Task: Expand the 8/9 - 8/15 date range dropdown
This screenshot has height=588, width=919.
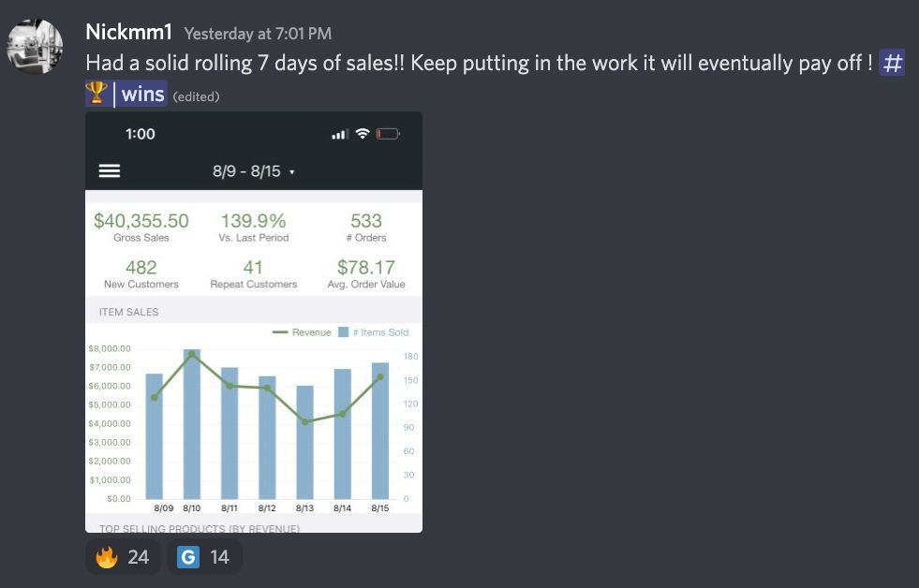Action: tap(253, 171)
